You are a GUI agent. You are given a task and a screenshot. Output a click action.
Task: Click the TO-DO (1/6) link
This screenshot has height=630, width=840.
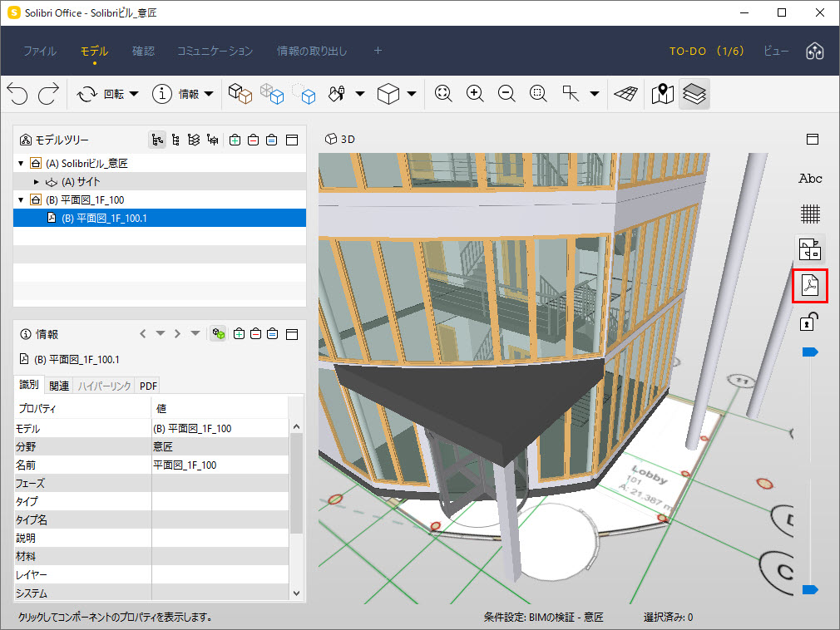point(707,51)
